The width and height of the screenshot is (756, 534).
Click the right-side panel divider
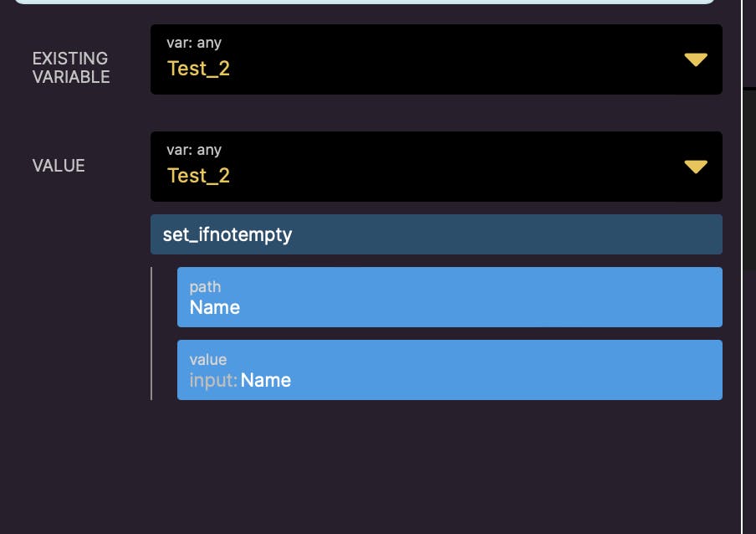[x=743, y=267]
